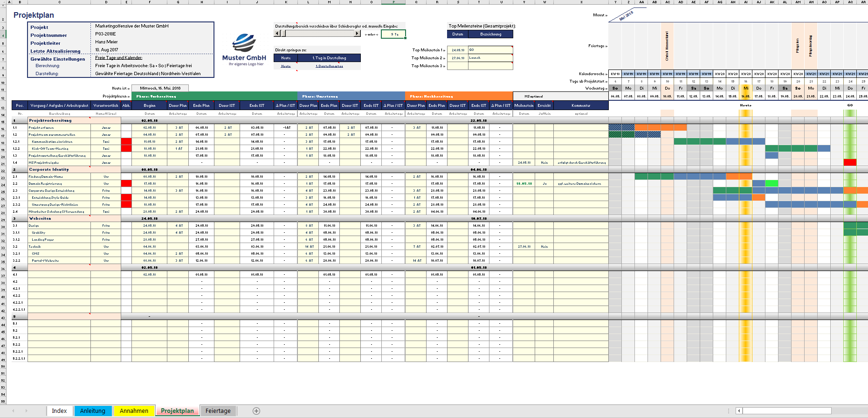Click the Heute jump hyperlink
Screen dimensions: 868x418
coord(286,66)
